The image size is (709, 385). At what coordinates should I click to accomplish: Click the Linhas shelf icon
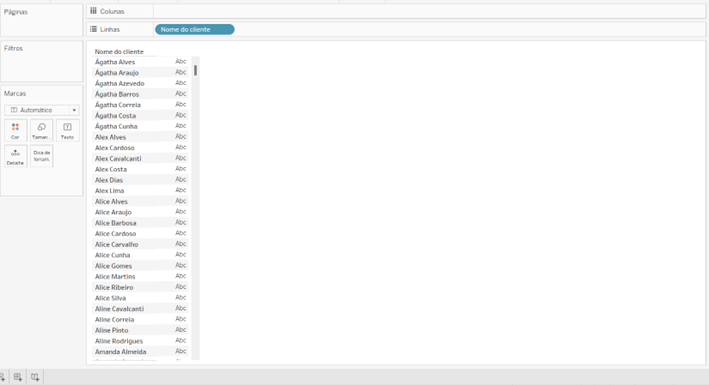[93, 29]
